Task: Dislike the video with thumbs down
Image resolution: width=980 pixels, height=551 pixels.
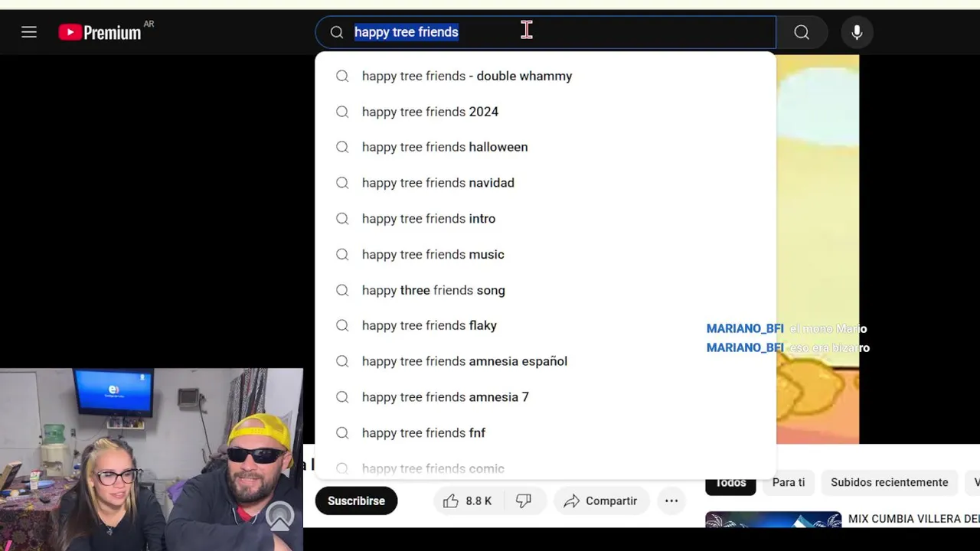Action: [x=524, y=500]
